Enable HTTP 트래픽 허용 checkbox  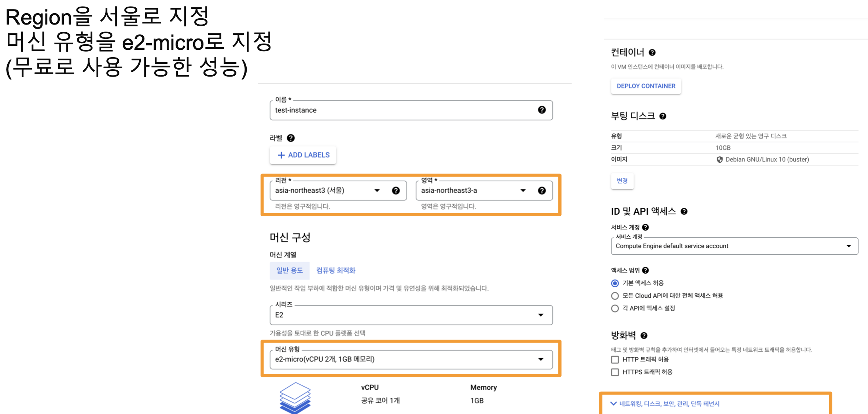(615, 359)
